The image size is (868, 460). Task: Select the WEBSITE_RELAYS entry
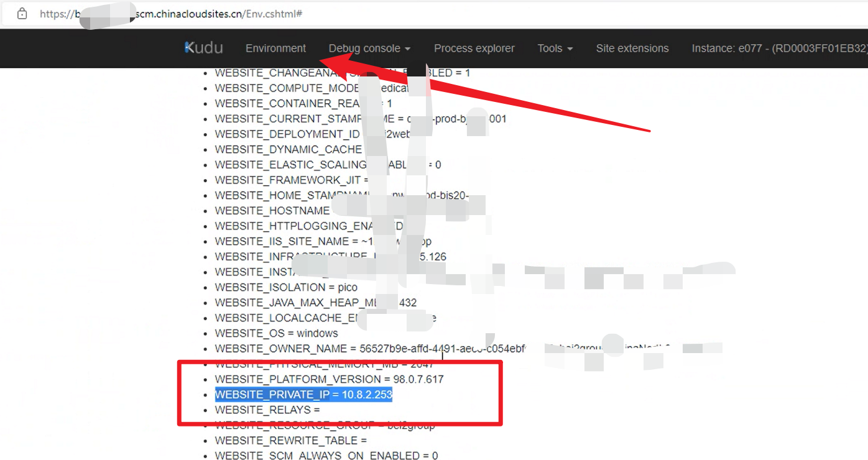[267, 410]
